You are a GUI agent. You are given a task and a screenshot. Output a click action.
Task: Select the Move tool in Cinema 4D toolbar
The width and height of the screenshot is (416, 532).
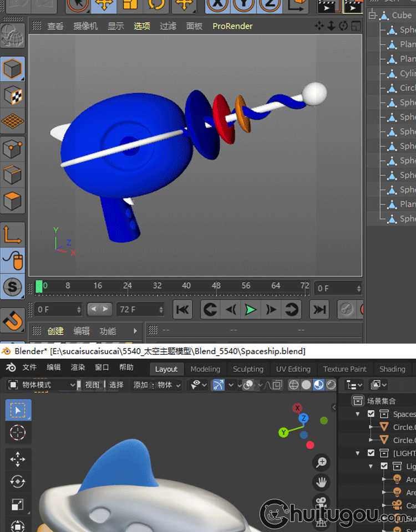point(104,5)
